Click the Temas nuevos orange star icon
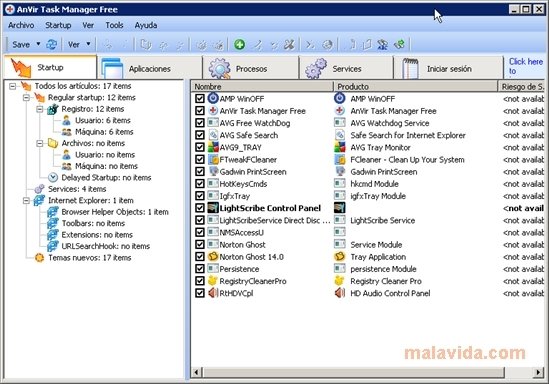 tap(39, 258)
